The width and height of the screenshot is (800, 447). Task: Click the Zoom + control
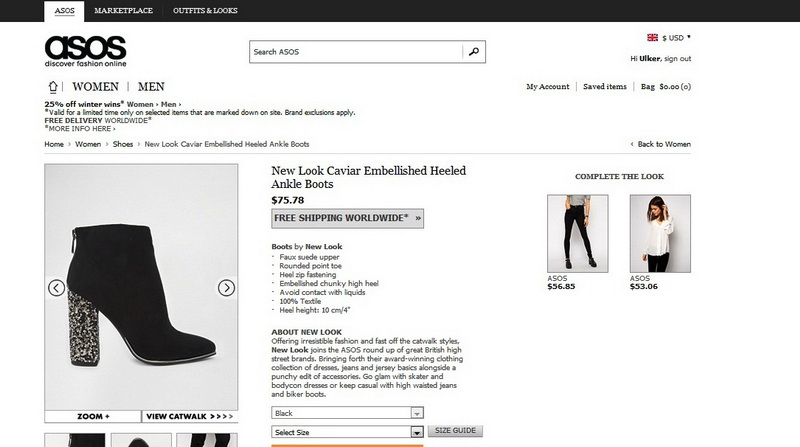[92, 415]
